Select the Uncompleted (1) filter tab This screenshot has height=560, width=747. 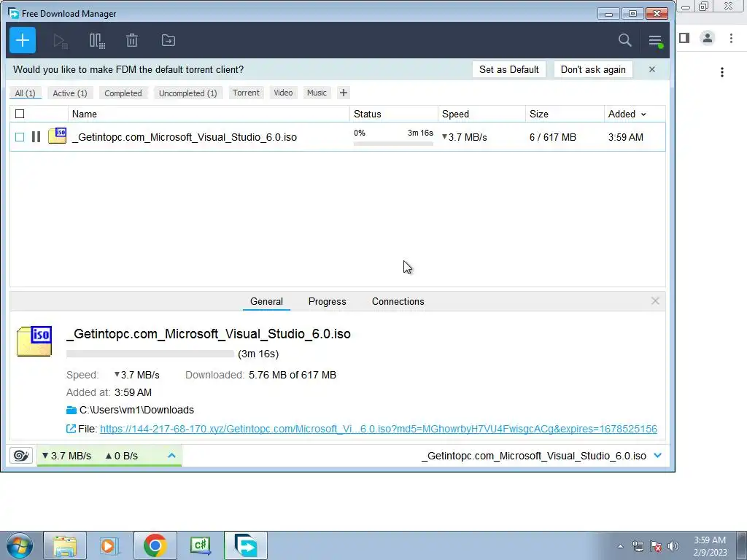click(x=187, y=93)
